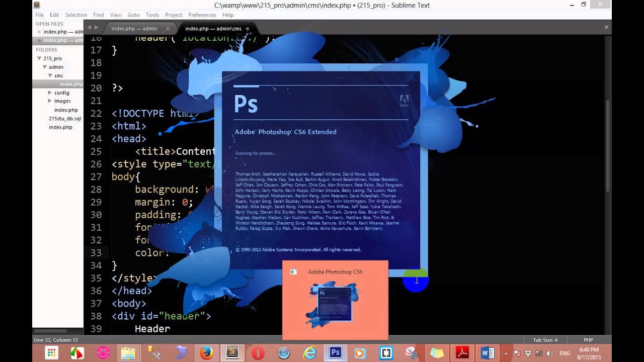Show hidden tray icons arrow

506,353
